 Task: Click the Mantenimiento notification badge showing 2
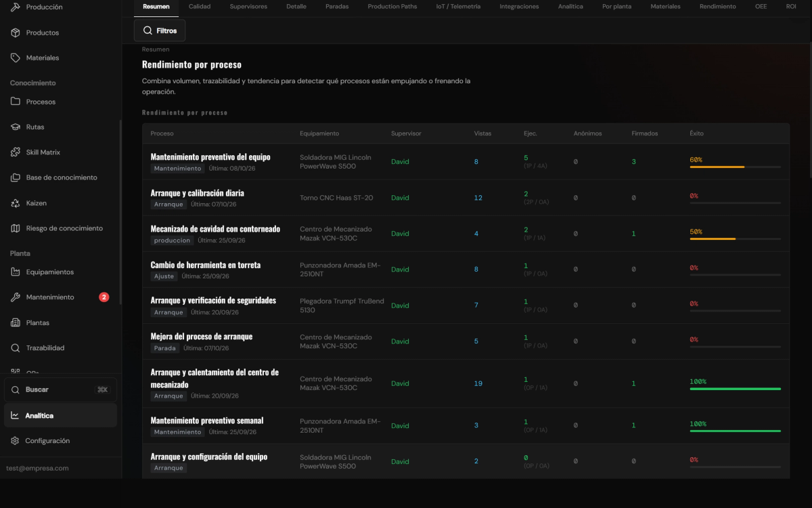coord(104,297)
